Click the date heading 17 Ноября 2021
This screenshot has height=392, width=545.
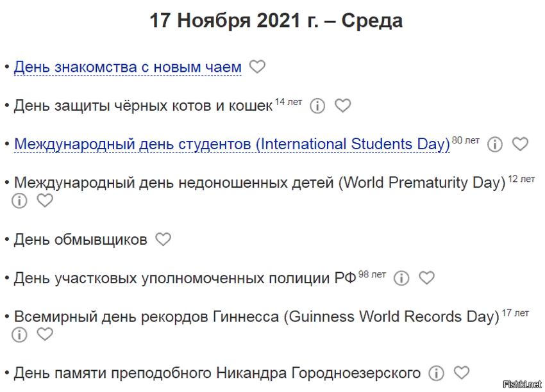(x=276, y=20)
